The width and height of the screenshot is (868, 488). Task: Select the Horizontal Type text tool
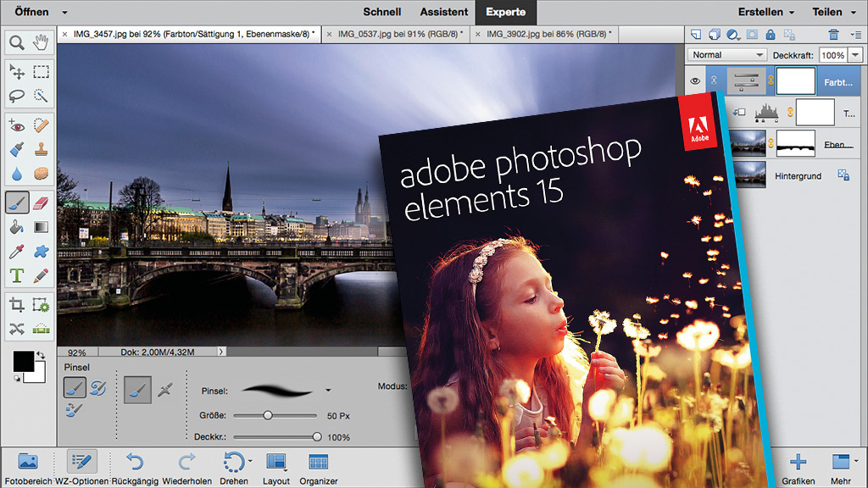coord(17,275)
